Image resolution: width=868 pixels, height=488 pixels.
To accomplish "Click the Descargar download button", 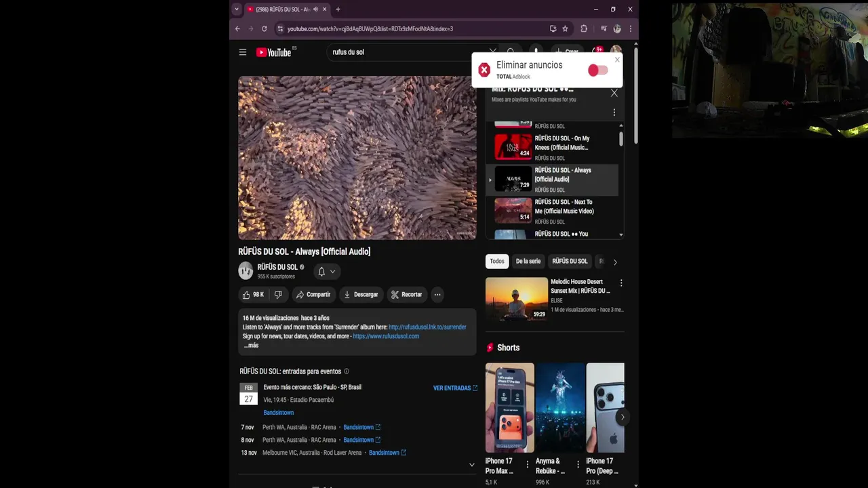I will (x=361, y=294).
